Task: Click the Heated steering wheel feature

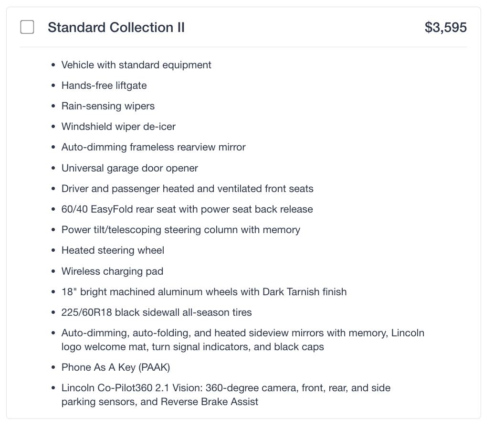Action: click(113, 250)
